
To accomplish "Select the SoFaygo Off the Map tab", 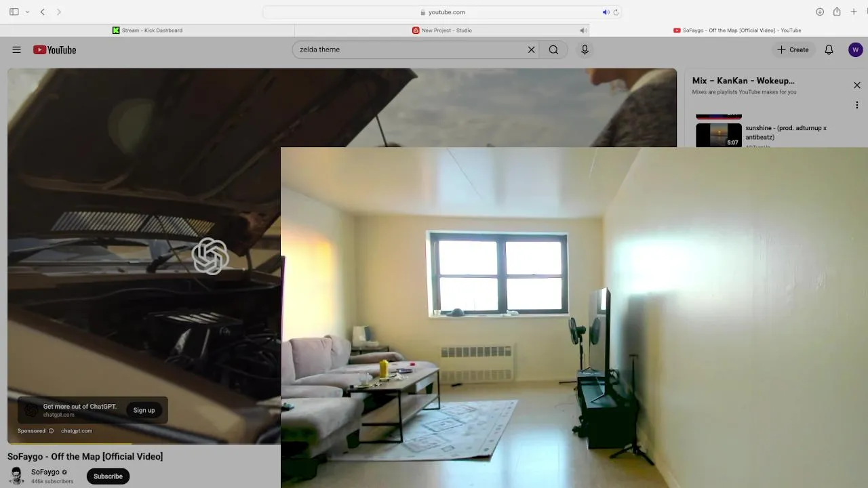I will [737, 30].
